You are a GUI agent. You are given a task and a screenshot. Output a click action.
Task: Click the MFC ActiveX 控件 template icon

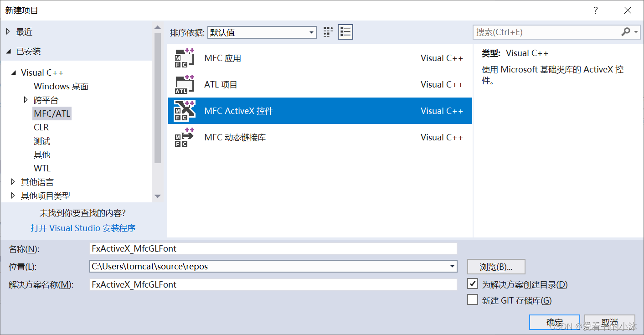click(x=185, y=111)
